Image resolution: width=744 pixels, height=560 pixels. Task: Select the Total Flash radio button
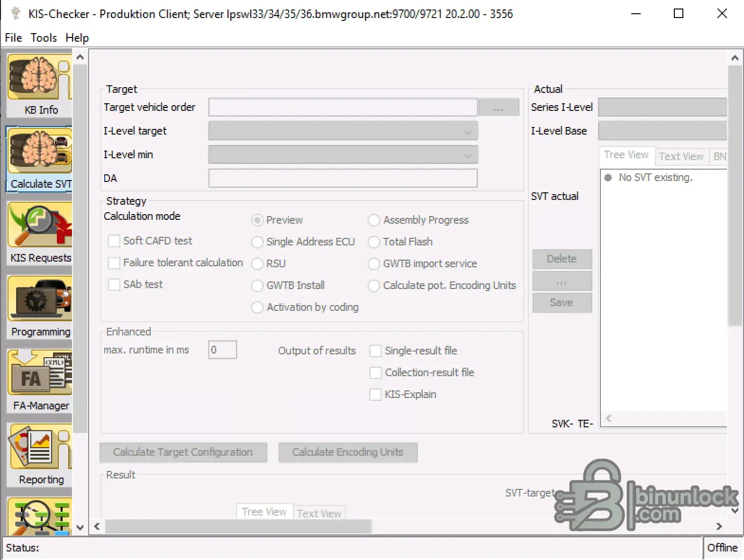click(374, 242)
